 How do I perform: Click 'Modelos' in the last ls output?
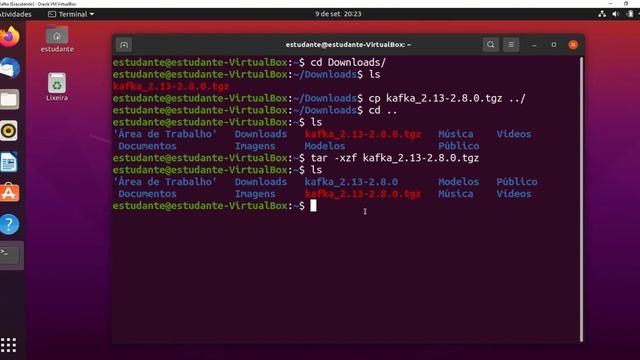coord(459,182)
